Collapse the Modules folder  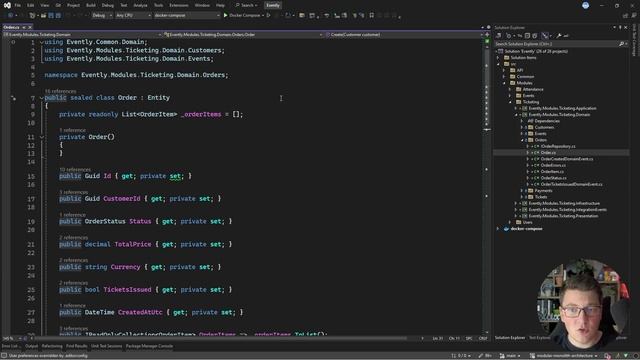pos(504,83)
